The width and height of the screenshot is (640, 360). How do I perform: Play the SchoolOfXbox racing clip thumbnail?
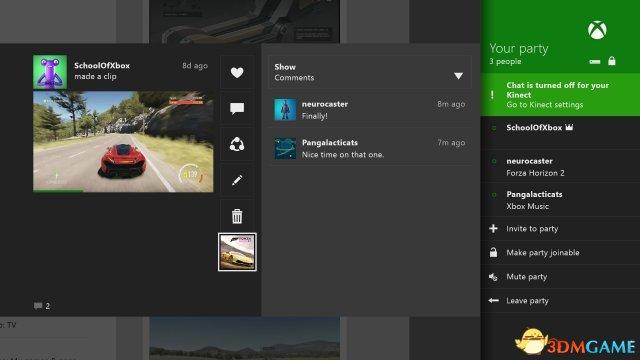(123, 141)
